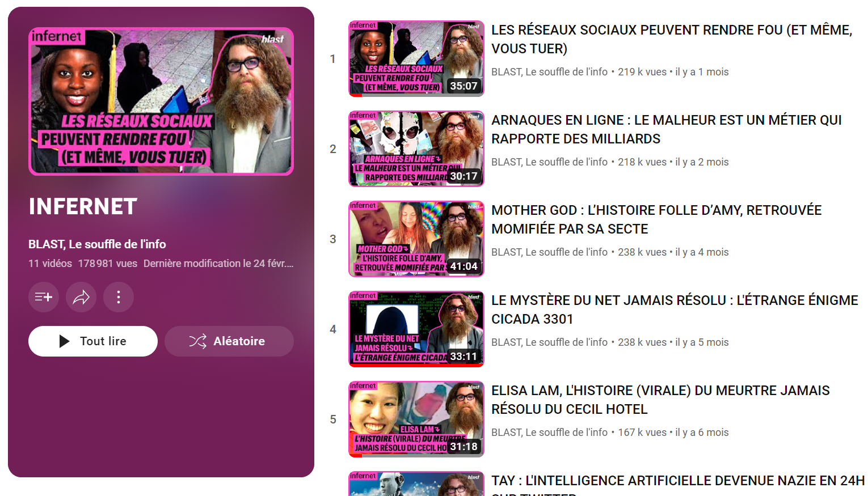Click channel name on the 167 k vues row
Image resolution: width=868 pixels, height=496 pixels.
[549, 433]
